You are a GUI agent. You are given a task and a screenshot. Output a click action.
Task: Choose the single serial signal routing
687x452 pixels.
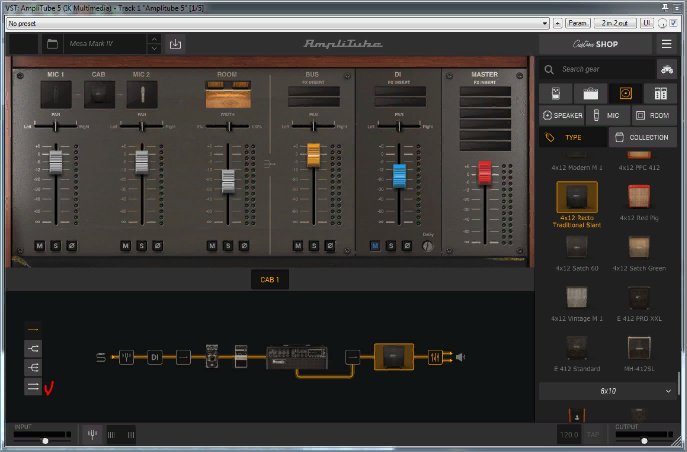[x=33, y=329]
